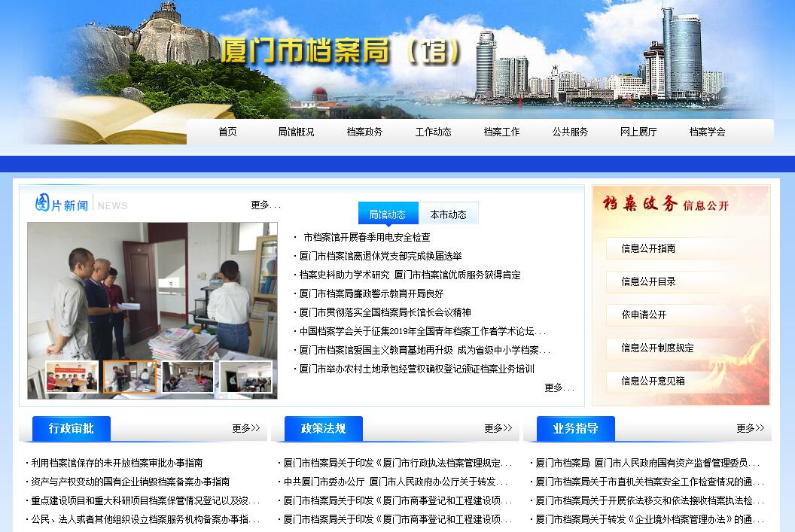Click the 依申请公开 button
The image size is (795, 532).
tap(644, 315)
